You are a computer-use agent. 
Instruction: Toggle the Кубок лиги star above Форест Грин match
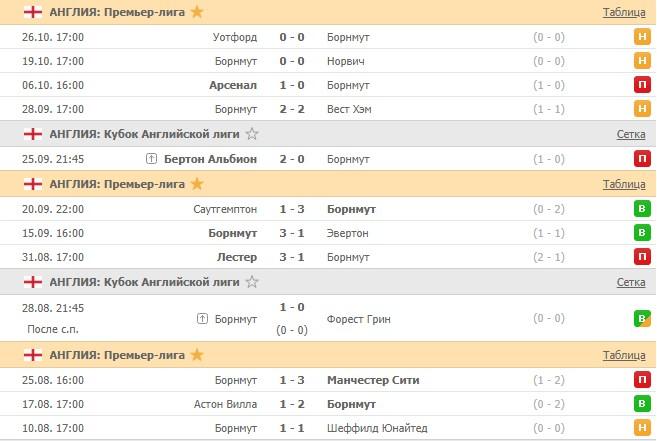pyautogui.click(x=252, y=282)
